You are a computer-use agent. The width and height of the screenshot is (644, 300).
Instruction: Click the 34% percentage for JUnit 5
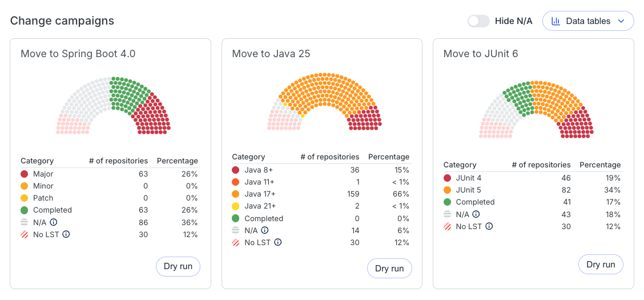612,190
